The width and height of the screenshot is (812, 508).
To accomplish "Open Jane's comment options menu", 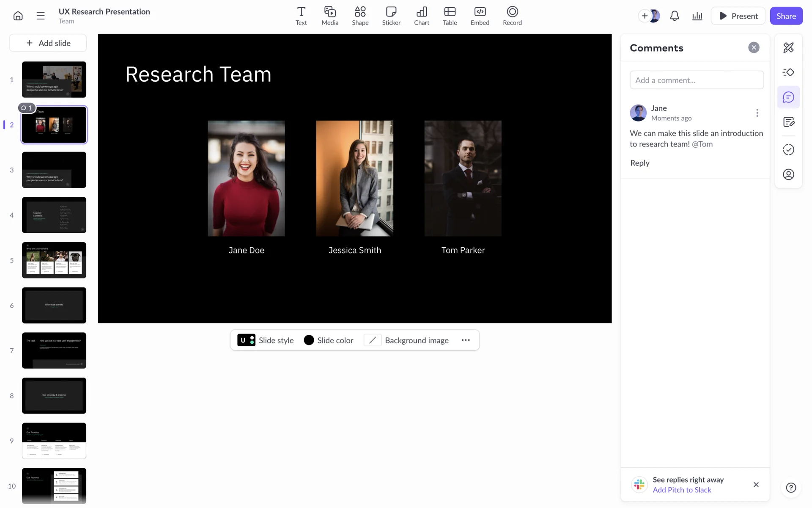I will point(757,113).
